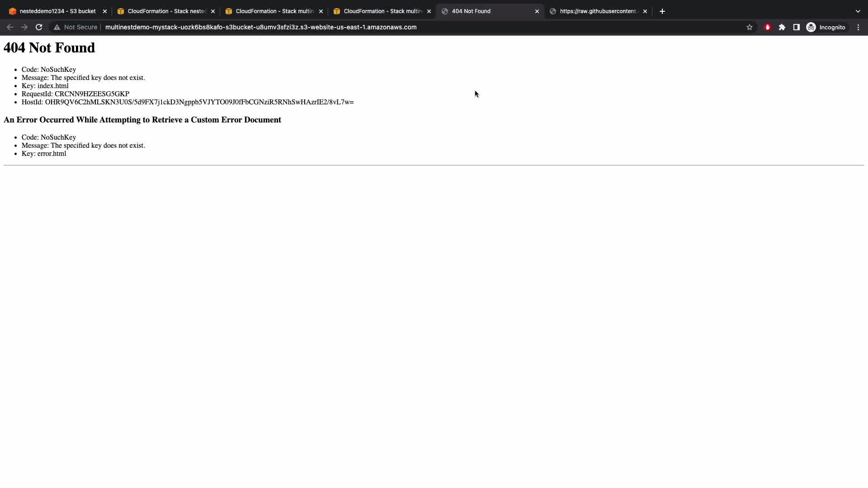Click the browser reload button

pyautogui.click(x=39, y=27)
